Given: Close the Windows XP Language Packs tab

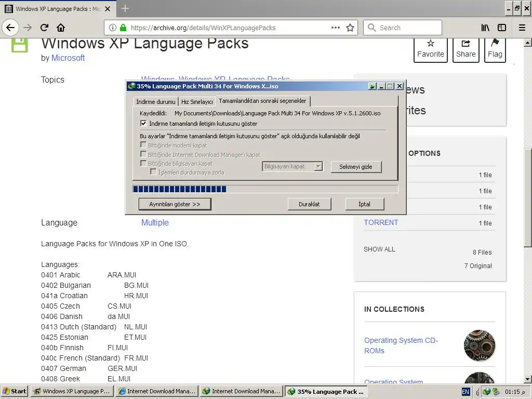Looking at the screenshot, I should click(108, 9).
